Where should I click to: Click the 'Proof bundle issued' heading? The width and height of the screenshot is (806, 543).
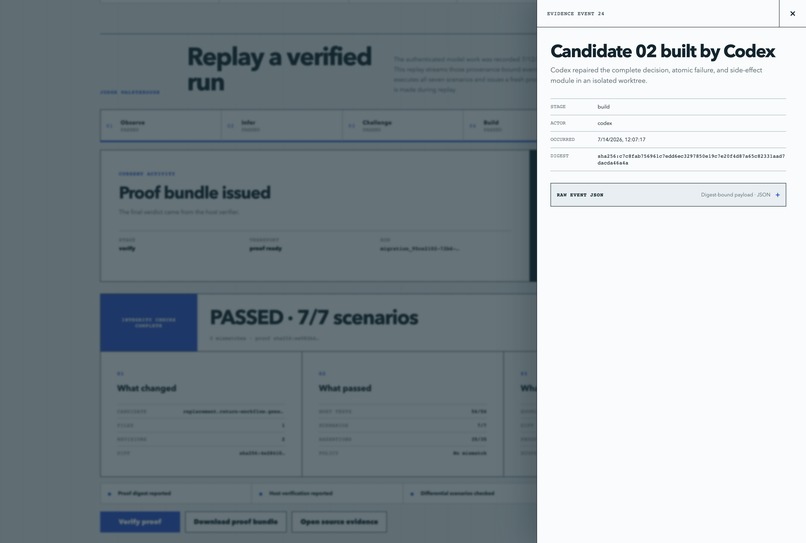195,192
